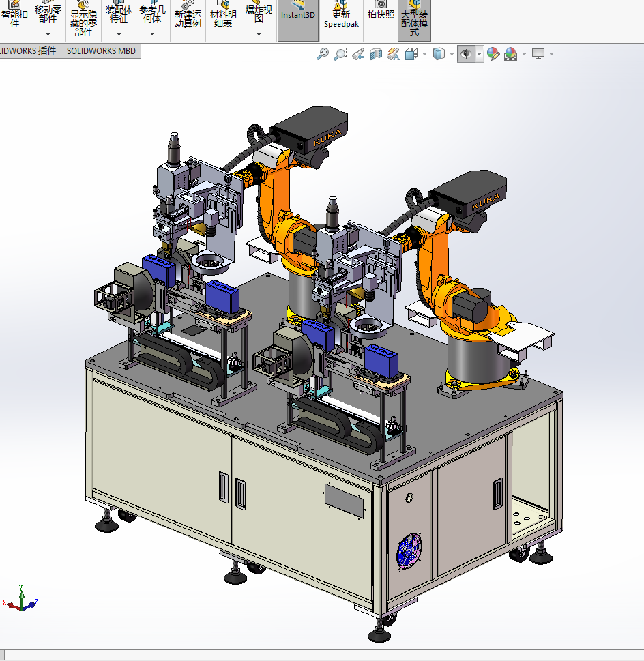Launch the Exploded View (爆炸视图) tool

coord(259,13)
